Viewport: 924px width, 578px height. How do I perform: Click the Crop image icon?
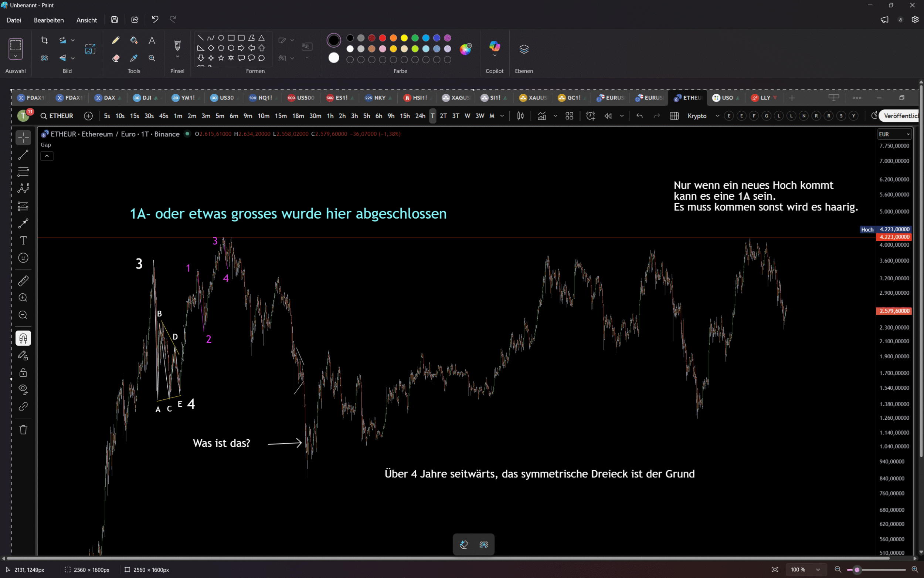tap(44, 40)
